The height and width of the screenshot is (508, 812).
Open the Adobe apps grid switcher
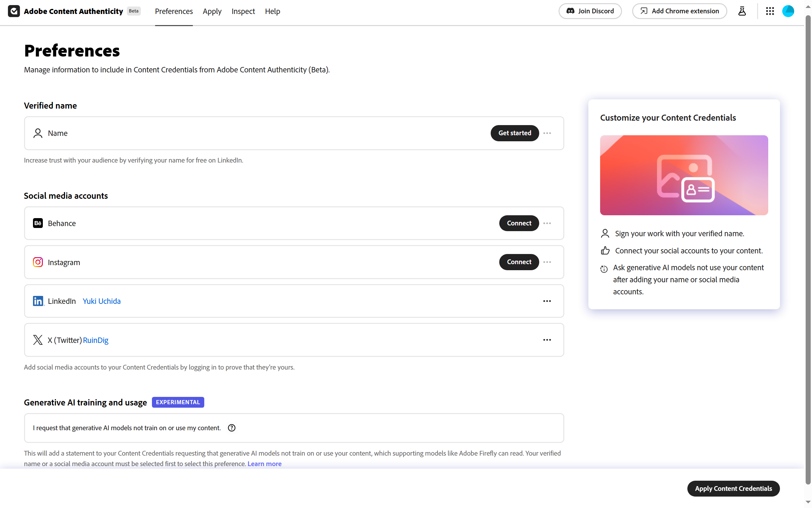click(x=770, y=11)
